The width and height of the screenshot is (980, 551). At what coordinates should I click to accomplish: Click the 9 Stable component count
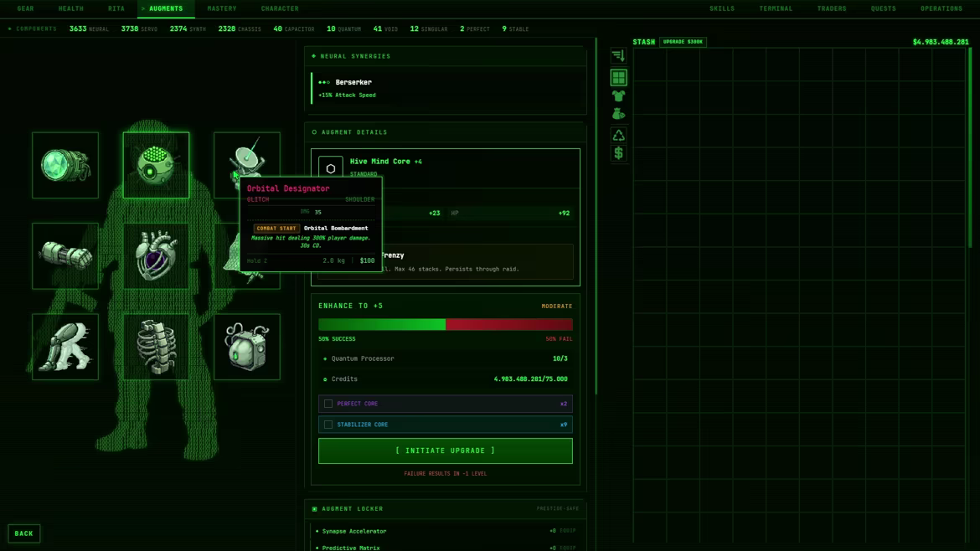pos(515,28)
